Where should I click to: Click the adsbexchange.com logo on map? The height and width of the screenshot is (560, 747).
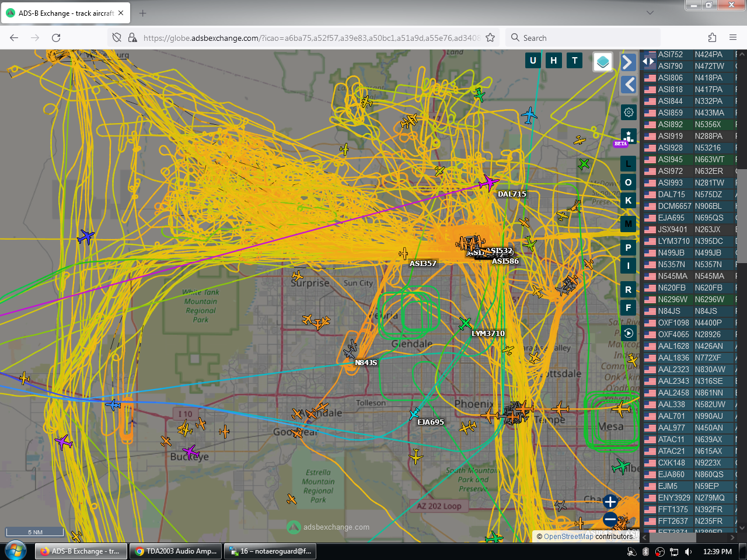[328, 527]
